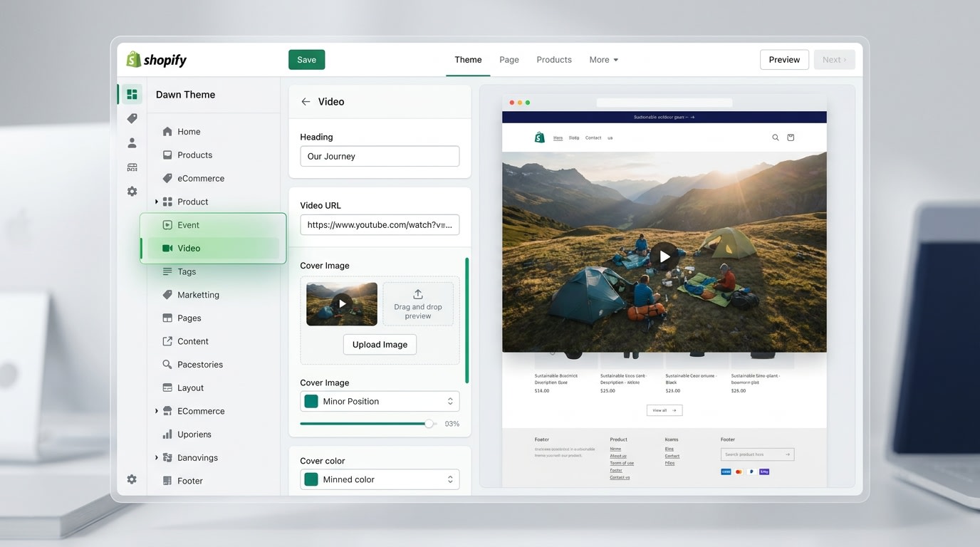Click the drag and drop upload icon
Viewport: 980px width, 547px height.
coord(418,293)
